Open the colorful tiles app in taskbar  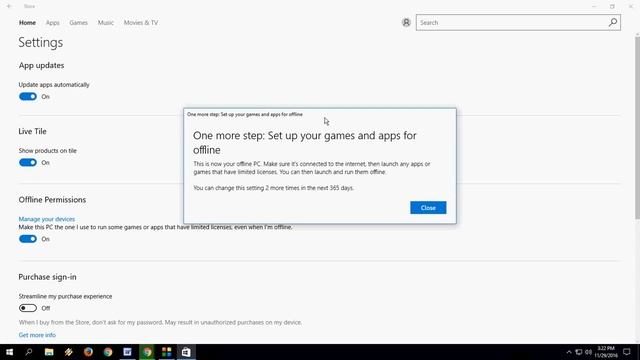[167, 352]
